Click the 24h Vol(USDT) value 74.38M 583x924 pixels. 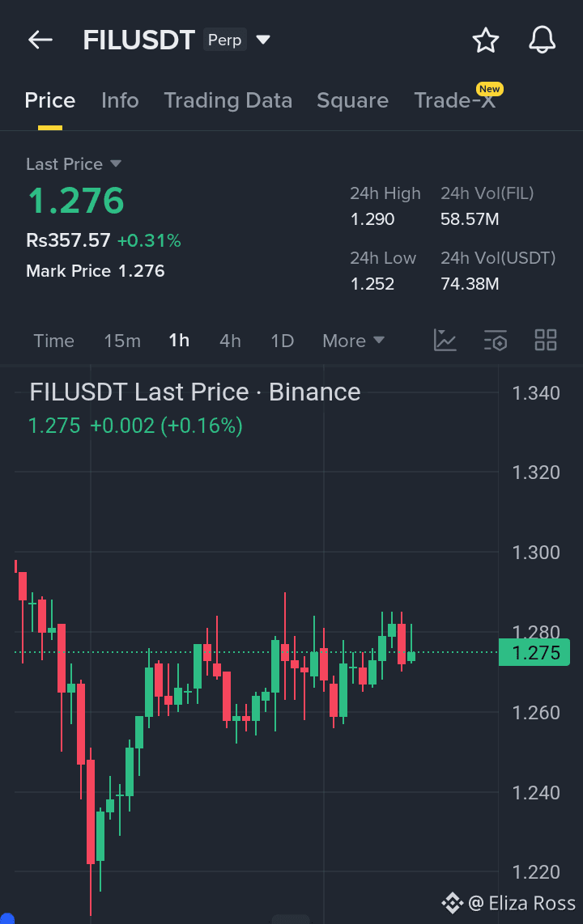click(470, 284)
